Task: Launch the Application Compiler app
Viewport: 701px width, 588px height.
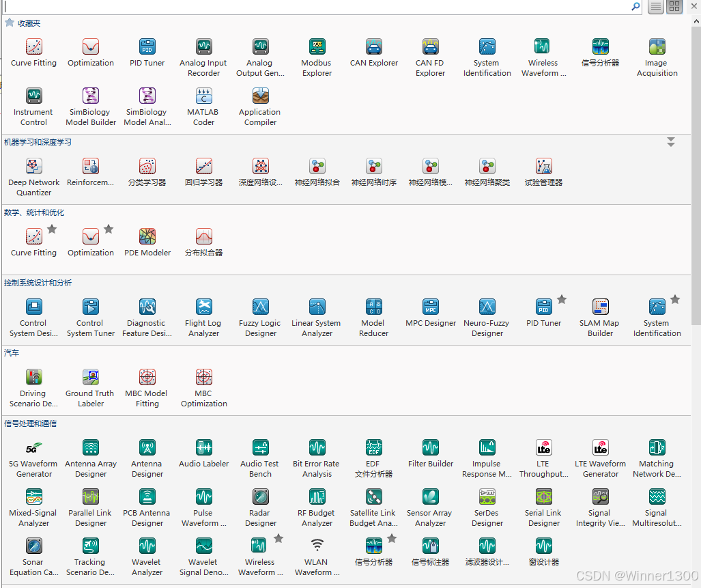Action: (260, 107)
